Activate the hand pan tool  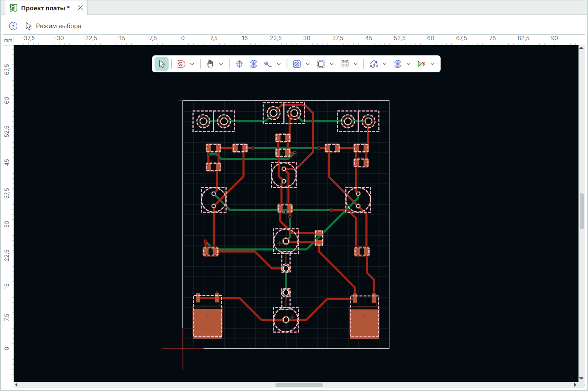tap(210, 64)
